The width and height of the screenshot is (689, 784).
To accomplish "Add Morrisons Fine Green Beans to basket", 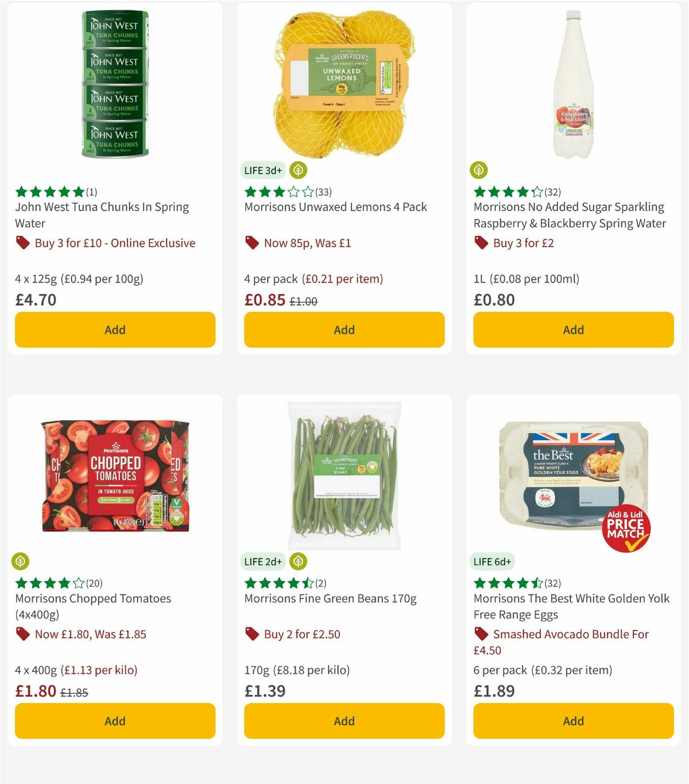I will (x=344, y=721).
